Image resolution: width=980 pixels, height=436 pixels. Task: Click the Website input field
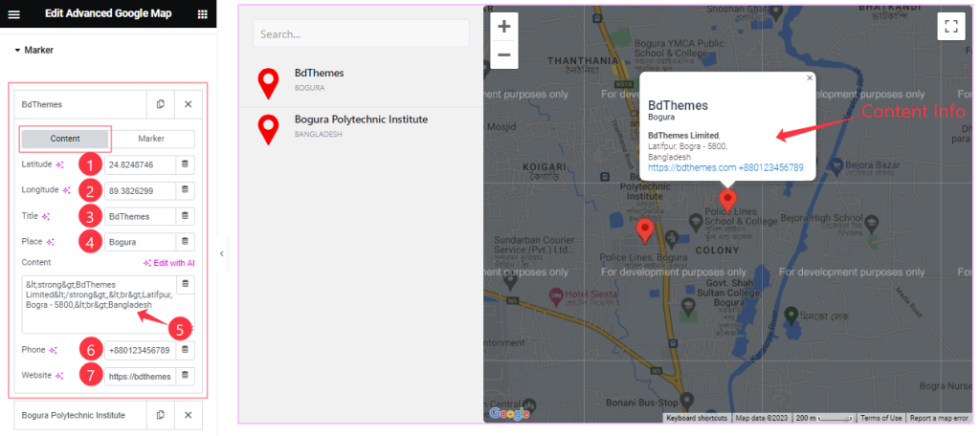point(140,376)
